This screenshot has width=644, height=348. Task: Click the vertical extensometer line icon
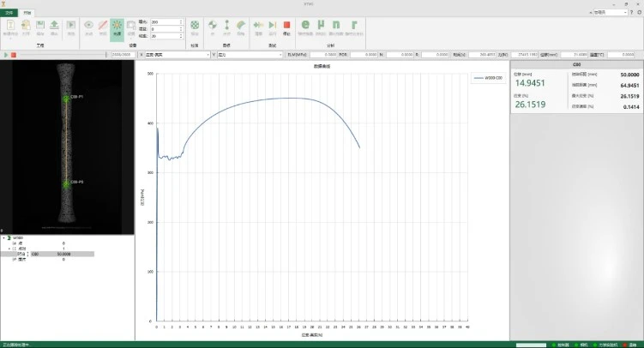click(226, 25)
